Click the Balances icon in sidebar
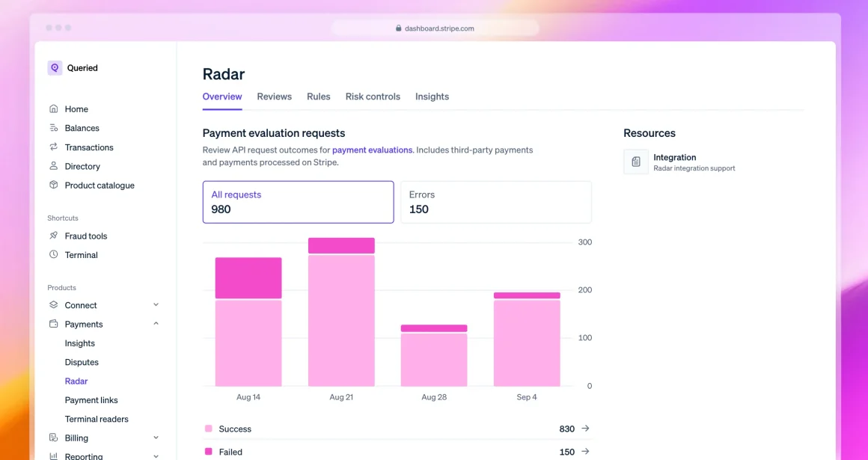The width and height of the screenshot is (868, 460). pyautogui.click(x=54, y=128)
